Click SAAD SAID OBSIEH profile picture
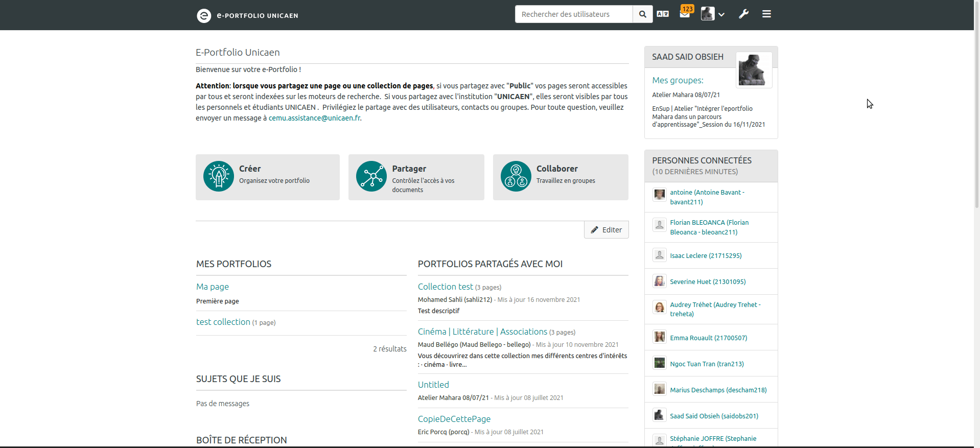 coord(753,70)
